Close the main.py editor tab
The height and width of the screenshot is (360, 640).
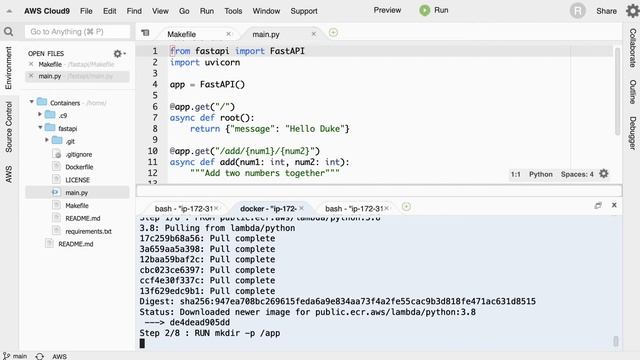coord(313,34)
